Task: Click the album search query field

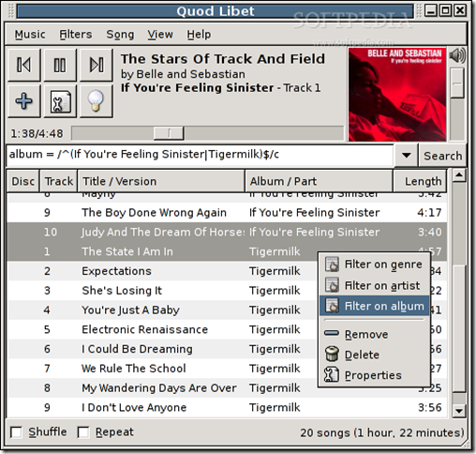Action: click(200, 155)
